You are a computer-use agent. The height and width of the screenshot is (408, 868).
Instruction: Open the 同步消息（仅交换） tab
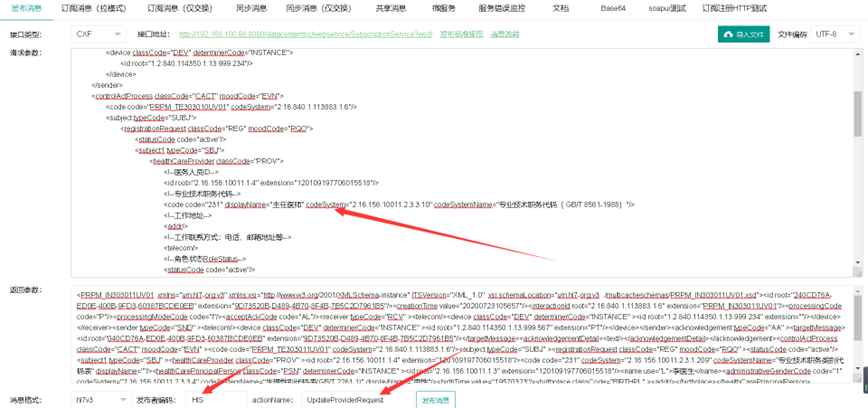coord(319,9)
